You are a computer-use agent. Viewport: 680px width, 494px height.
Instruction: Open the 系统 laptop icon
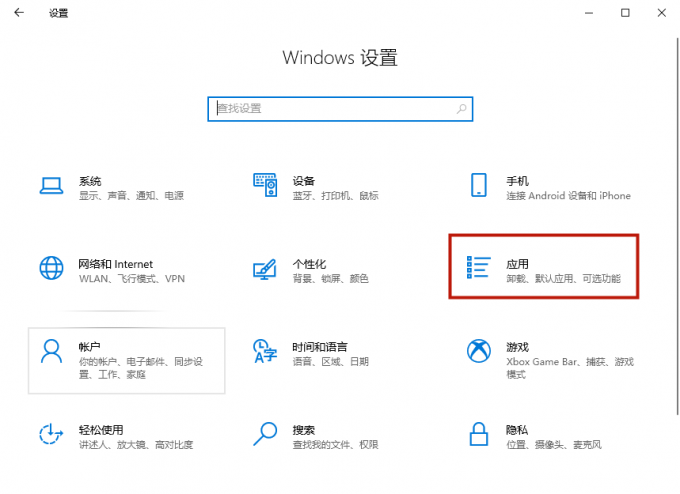(x=52, y=186)
